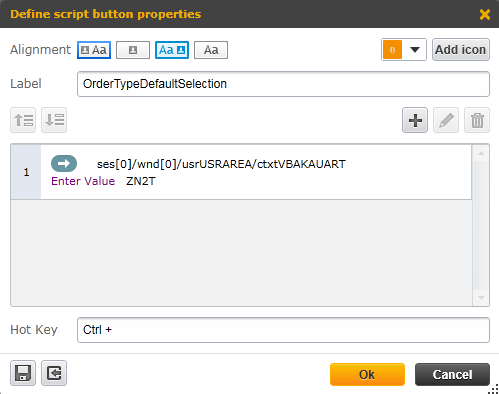Click the teal arrow action icon in step 1
The image size is (499, 394).
pyautogui.click(x=64, y=164)
